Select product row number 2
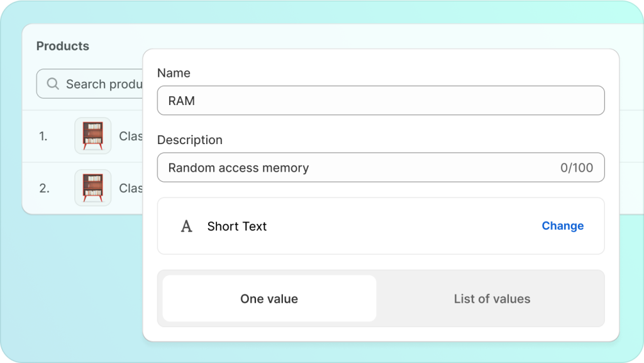 click(44, 188)
